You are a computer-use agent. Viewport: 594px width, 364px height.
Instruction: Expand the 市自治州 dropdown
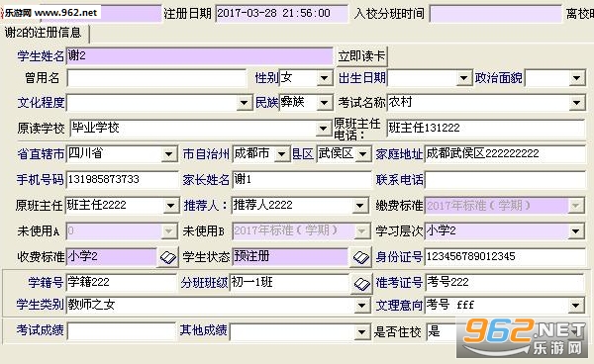[x=281, y=154]
